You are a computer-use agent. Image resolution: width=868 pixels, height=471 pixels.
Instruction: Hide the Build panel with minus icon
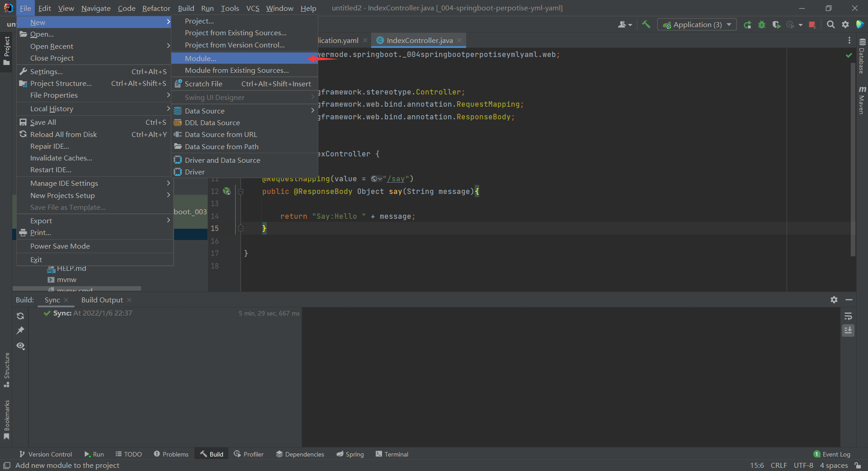pyautogui.click(x=849, y=300)
